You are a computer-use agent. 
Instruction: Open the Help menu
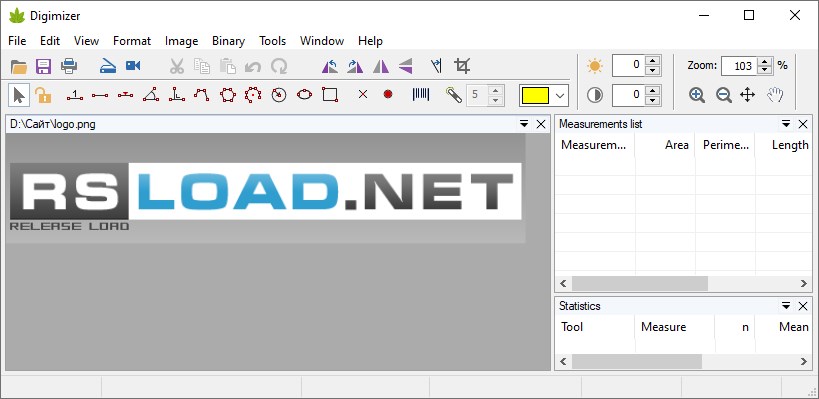pyautogui.click(x=370, y=41)
